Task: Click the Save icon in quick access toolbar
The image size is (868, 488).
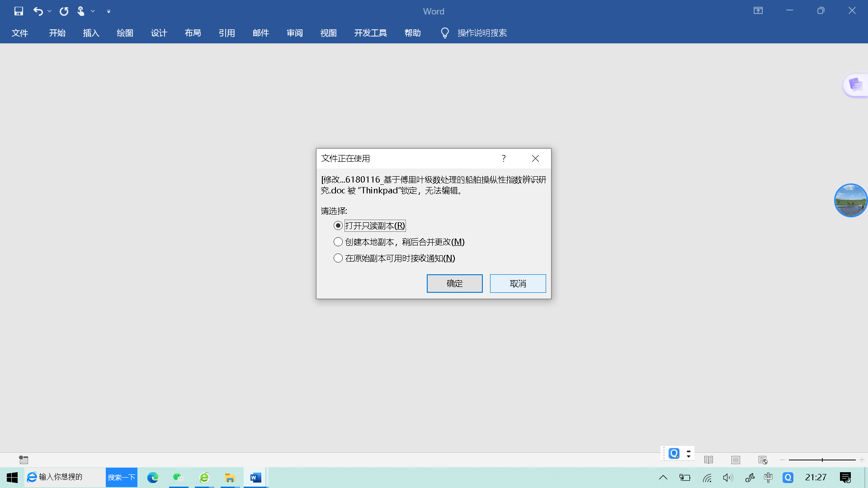Action: coord(19,11)
